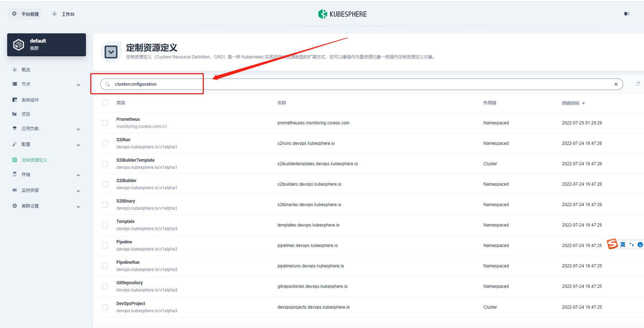Click the CRD page header icon
The width and height of the screenshot is (644, 328).
pos(111,52)
